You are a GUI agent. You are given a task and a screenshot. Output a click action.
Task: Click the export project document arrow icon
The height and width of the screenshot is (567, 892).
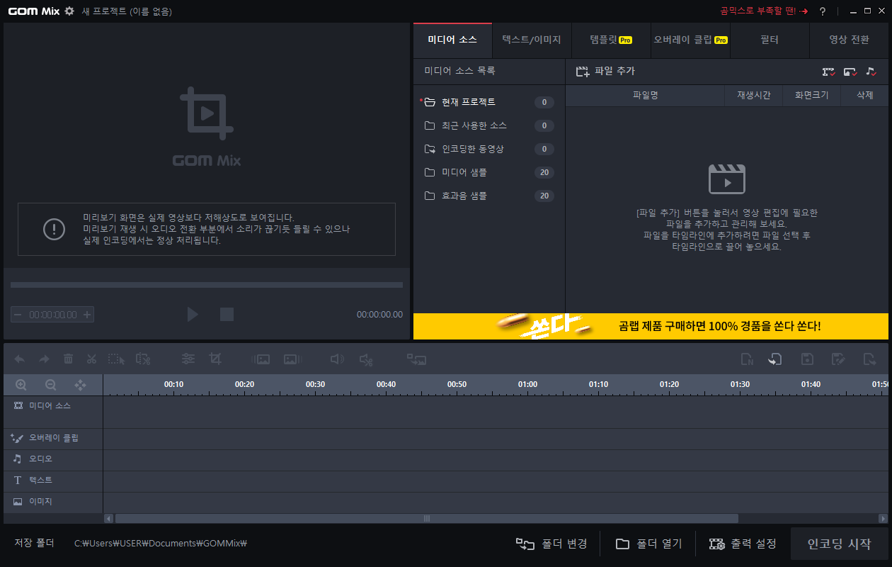[x=869, y=359]
